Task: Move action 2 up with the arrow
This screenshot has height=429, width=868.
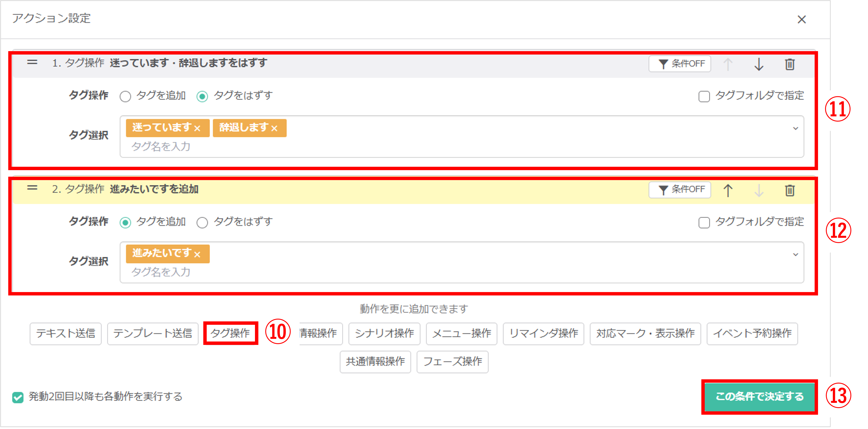Action: [728, 190]
